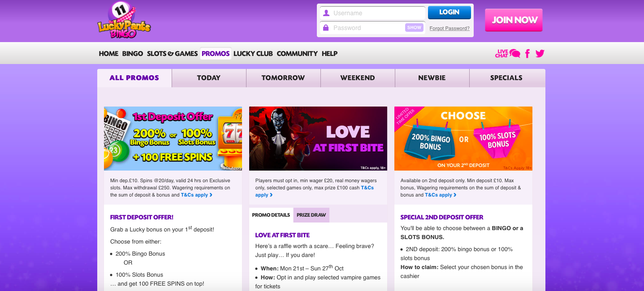Click '… and get 100 FREE SPINS on top!' text
Screen dimensions: 644x291
click(157, 284)
